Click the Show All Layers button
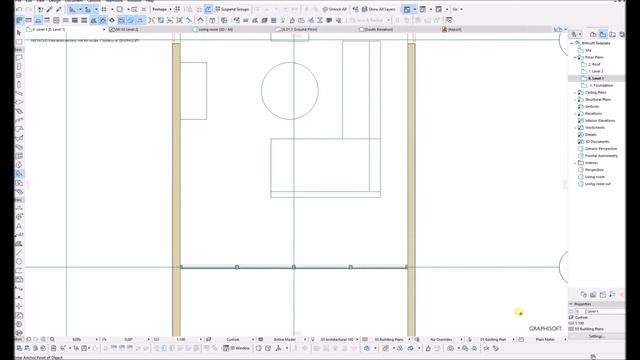Screen dimensions: 640x360 tap(378, 9)
